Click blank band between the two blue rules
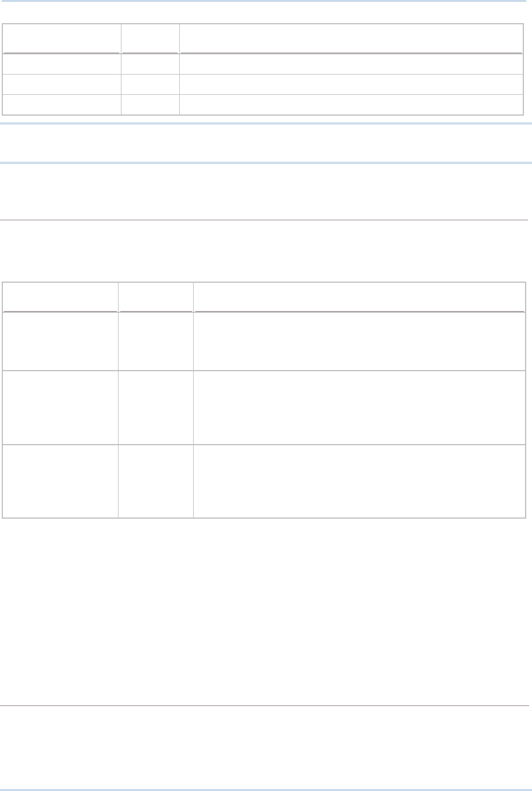 pyautogui.click(x=266, y=143)
